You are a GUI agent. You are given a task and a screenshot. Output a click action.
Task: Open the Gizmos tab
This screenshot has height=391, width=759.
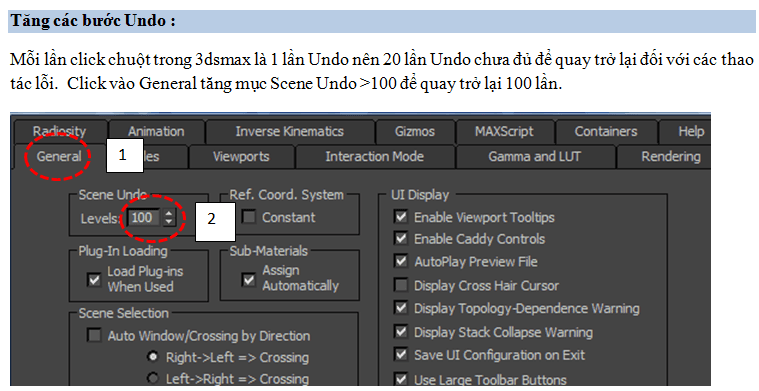(415, 131)
